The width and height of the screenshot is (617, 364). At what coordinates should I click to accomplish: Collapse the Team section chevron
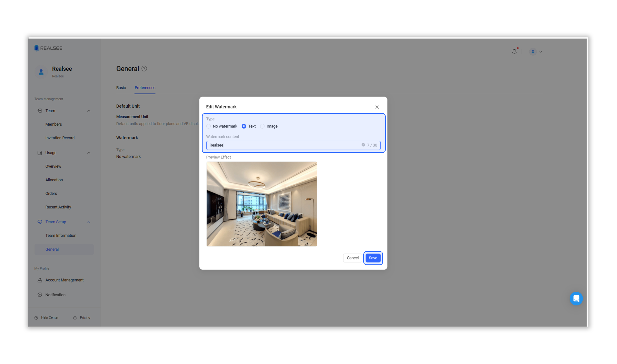[x=89, y=111]
